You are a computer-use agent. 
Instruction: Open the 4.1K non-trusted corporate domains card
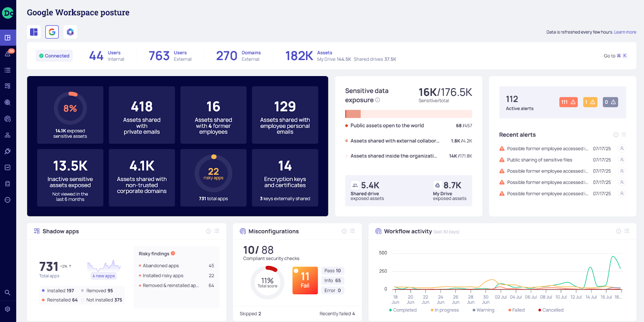pos(142,178)
